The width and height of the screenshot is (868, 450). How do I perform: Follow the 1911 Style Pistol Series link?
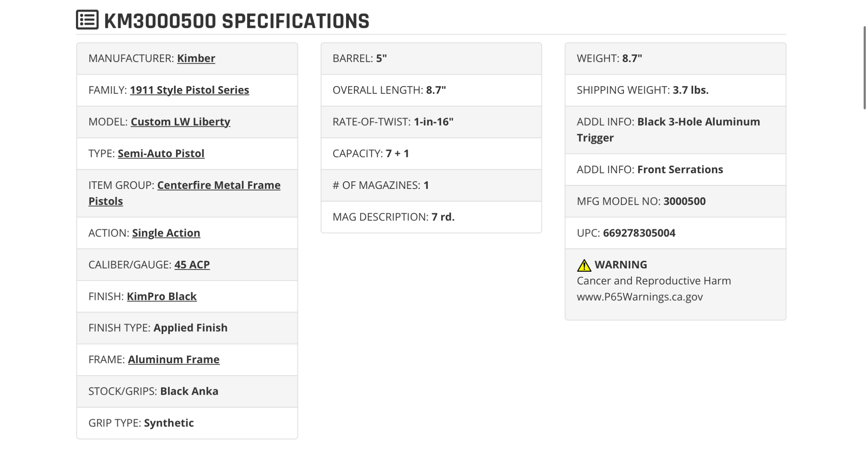(189, 90)
